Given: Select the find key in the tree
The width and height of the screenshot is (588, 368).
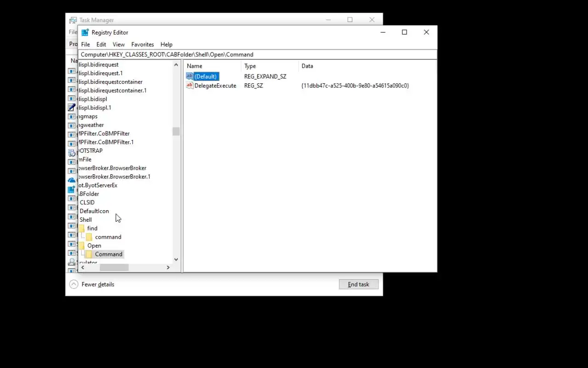Looking at the screenshot, I should 92,228.
